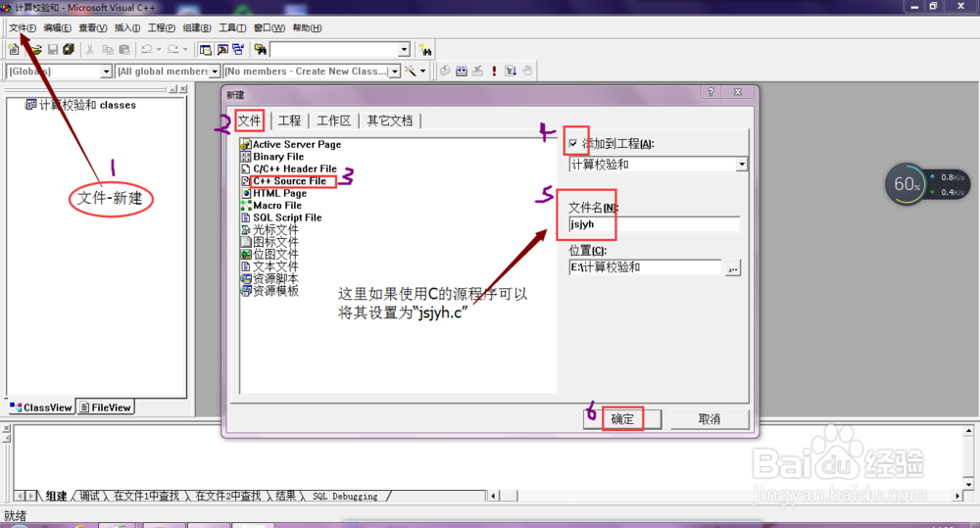980x528 pixels.
Task: Switch to the FileView tab
Action: [x=105, y=408]
